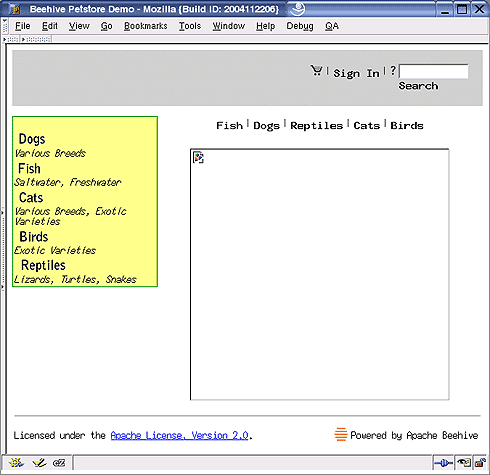Open the Bookmarks menu
Screen dimensions: 490x475
point(146,26)
